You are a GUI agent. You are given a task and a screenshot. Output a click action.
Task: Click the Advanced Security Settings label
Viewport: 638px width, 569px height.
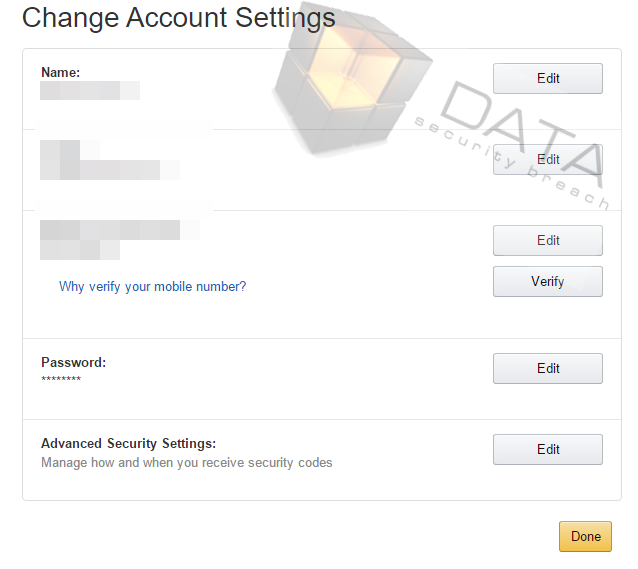129,443
